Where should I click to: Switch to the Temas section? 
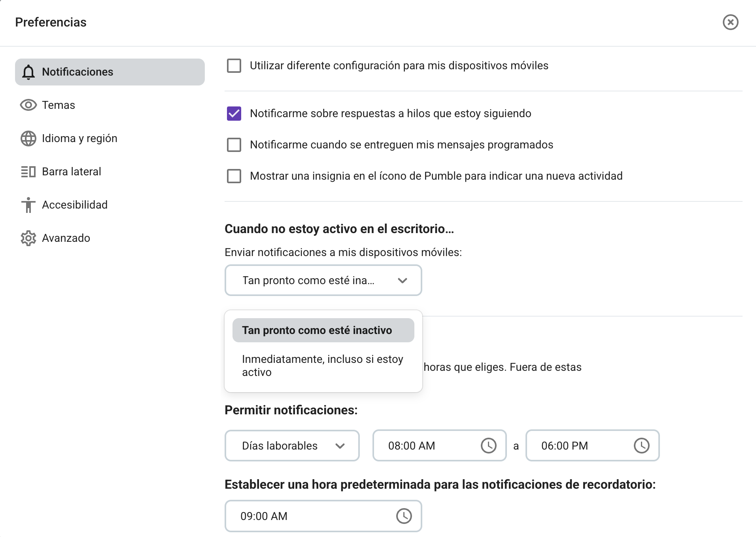point(59,105)
